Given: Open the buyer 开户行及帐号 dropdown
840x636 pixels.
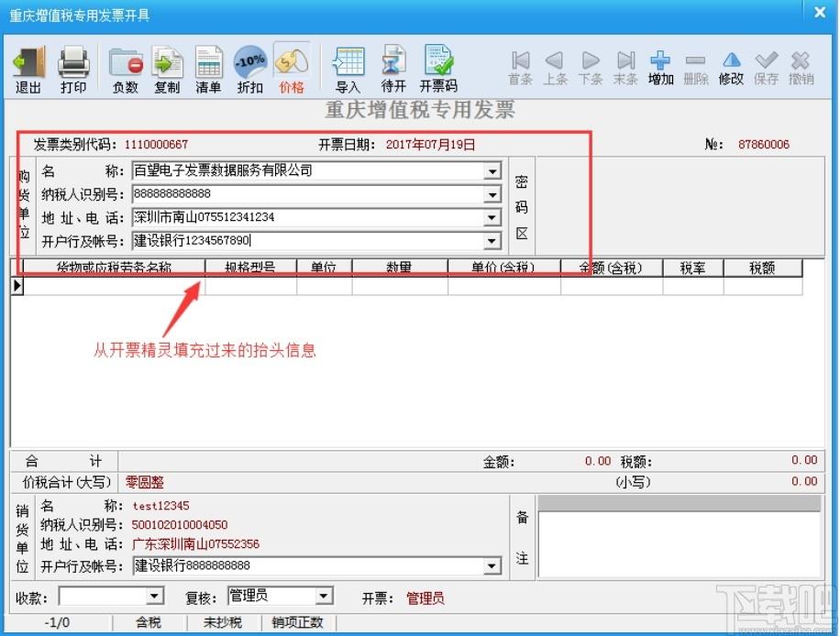Looking at the screenshot, I should coord(492,241).
